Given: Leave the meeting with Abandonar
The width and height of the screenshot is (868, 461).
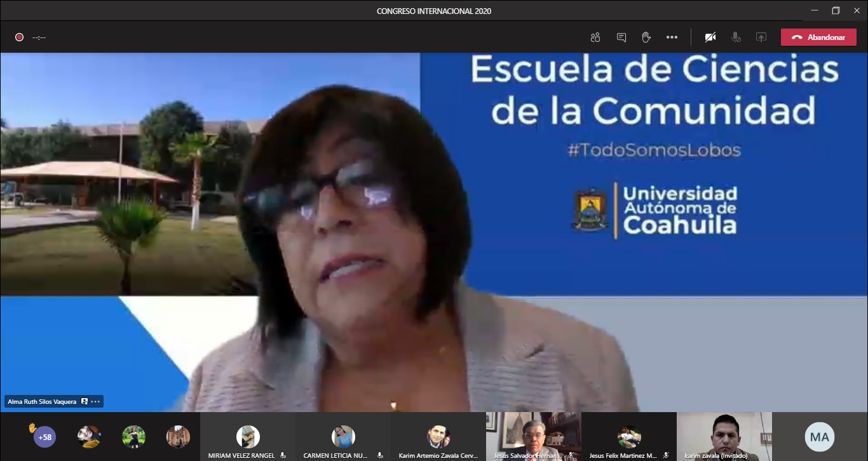Looking at the screenshot, I should 818,37.
